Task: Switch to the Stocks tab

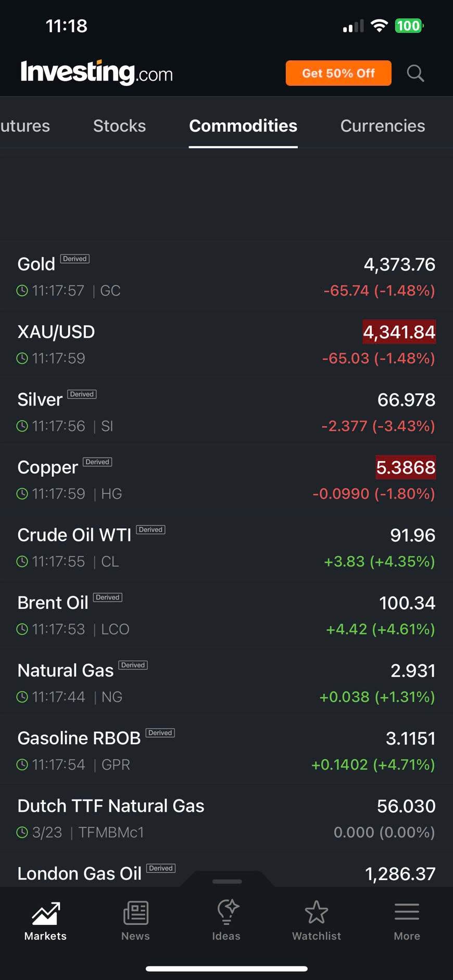Action: click(119, 126)
